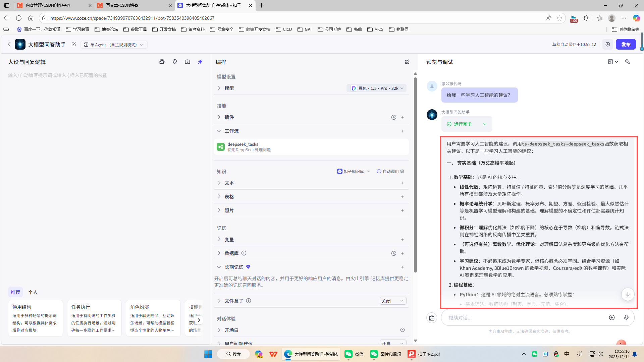Open the prompt library archive icon
This screenshot has width=644, height=362.
pos(162,62)
